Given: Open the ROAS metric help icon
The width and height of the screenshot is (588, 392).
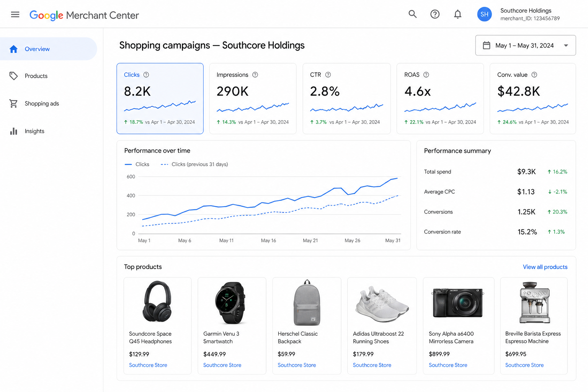Looking at the screenshot, I should pos(426,75).
